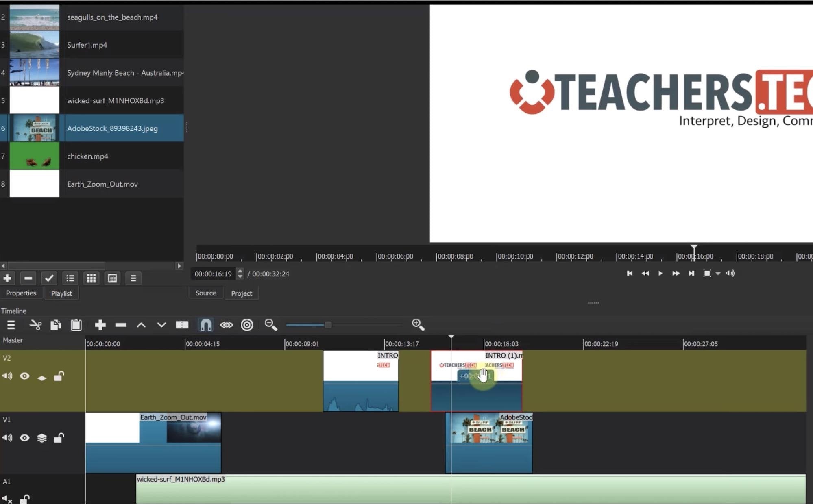Toggle mute on V1 audio track
Image resolution: width=813 pixels, height=504 pixels.
8,438
